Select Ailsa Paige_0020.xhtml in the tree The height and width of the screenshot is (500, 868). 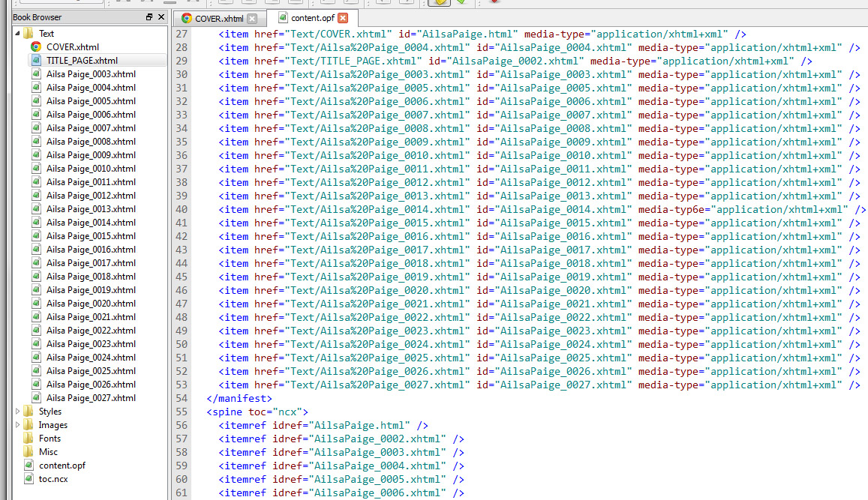click(91, 303)
